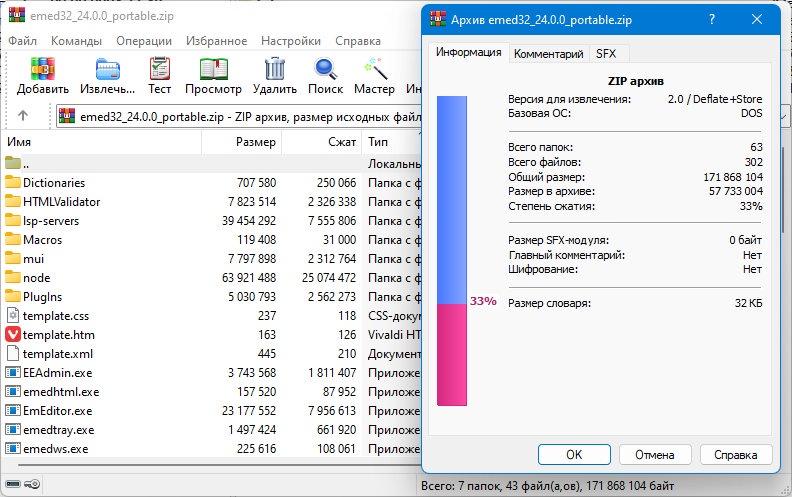
Task: Click the emedtray.exe application icon
Action: [x=13, y=430]
